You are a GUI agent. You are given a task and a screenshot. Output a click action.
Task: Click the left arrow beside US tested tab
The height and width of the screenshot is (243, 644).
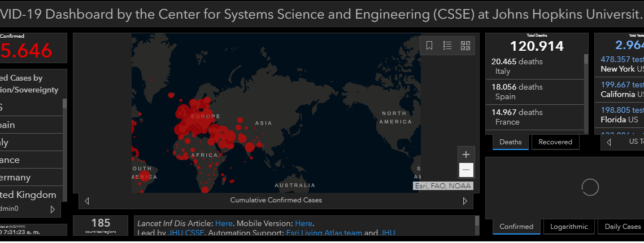[608, 142]
